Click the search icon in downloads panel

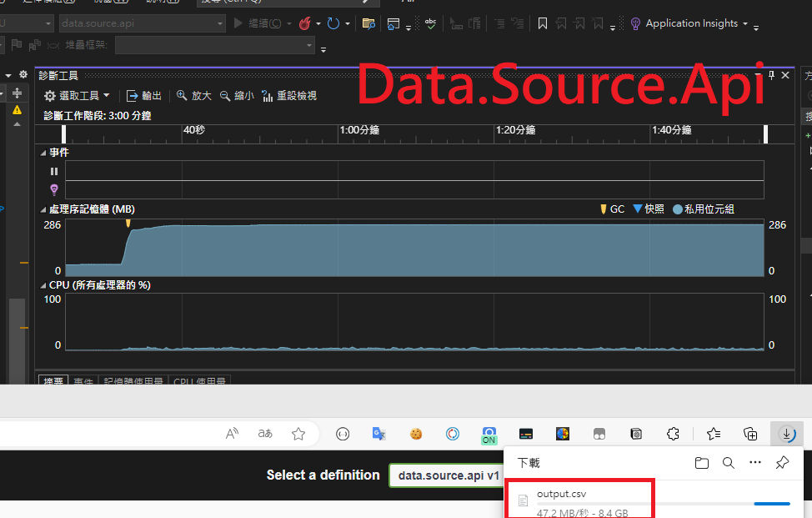coord(728,463)
